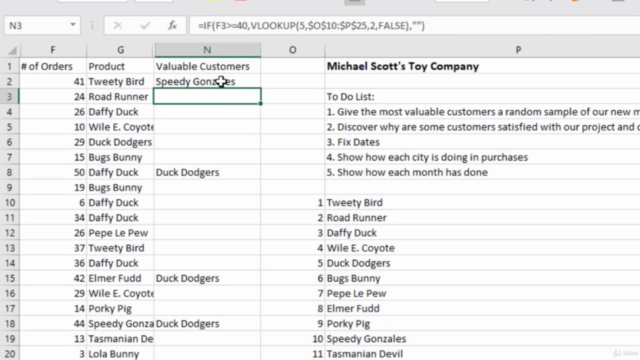The image size is (640, 360).
Task: Click '3. Fix Dates' to-do item
Action: point(353,142)
